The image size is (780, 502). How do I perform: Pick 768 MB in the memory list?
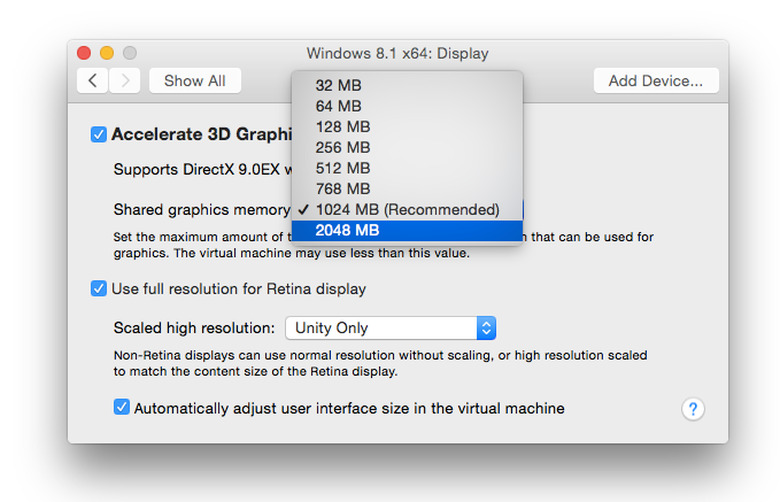pyautogui.click(x=407, y=189)
